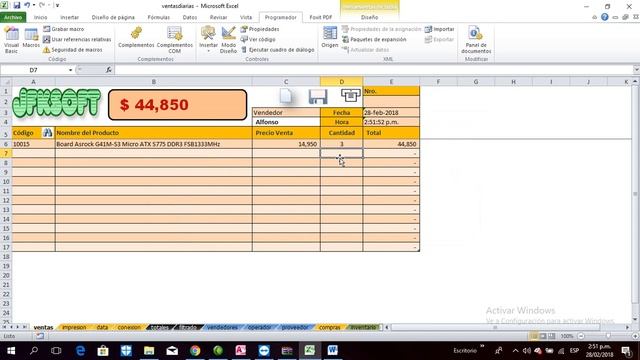Open the Diseño contextual tab

tap(369, 17)
